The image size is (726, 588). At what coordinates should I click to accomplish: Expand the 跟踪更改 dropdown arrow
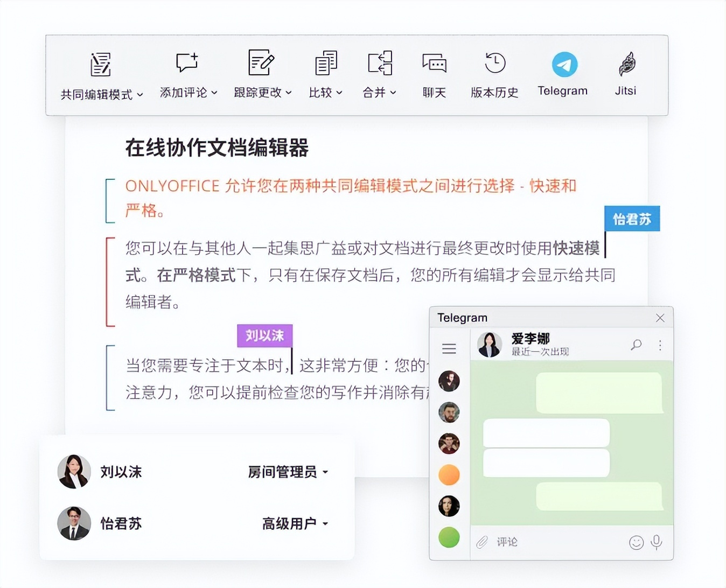pyautogui.click(x=289, y=93)
